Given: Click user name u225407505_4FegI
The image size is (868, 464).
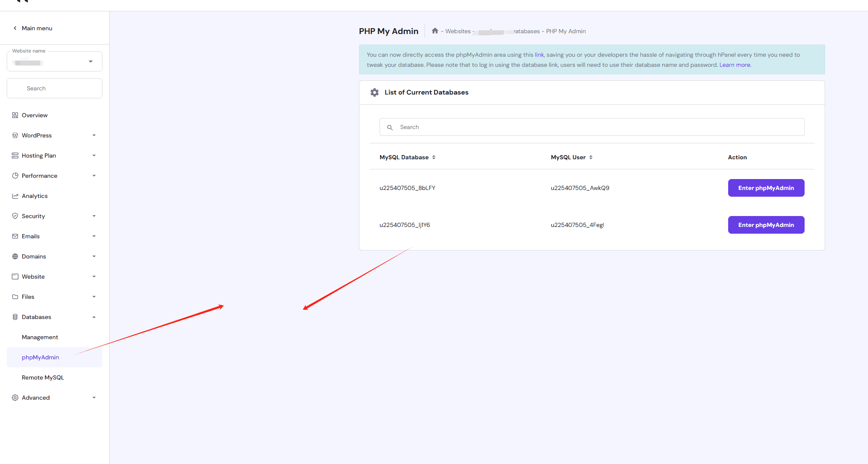Looking at the screenshot, I should [577, 225].
